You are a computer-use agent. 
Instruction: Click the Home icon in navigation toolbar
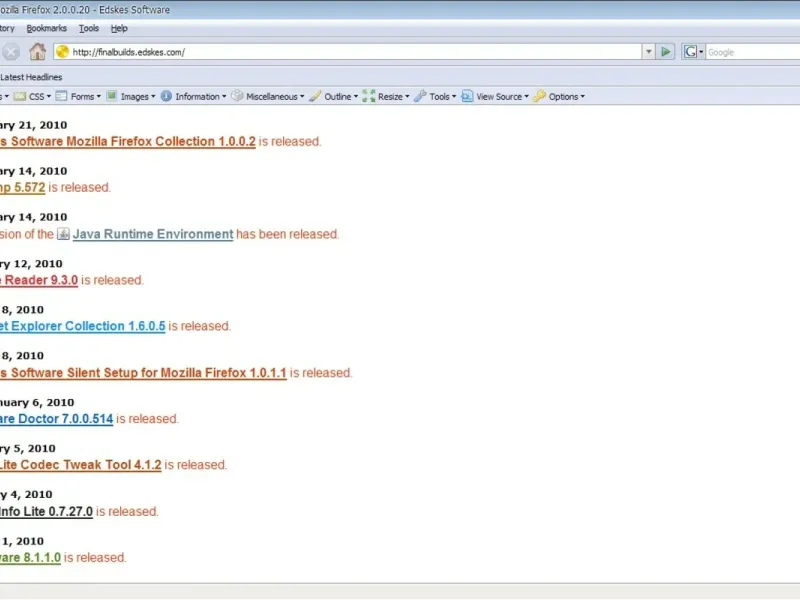pos(37,52)
